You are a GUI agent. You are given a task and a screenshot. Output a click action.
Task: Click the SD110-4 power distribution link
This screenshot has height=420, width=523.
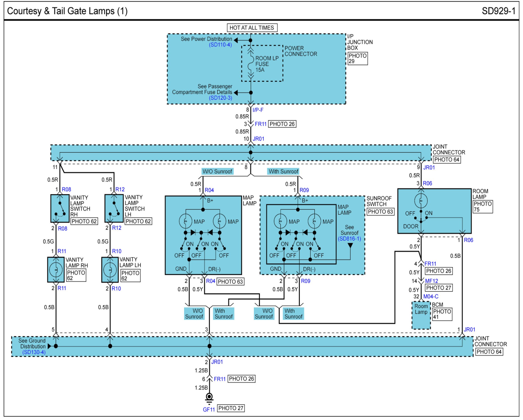pyautogui.click(x=220, y=45)
